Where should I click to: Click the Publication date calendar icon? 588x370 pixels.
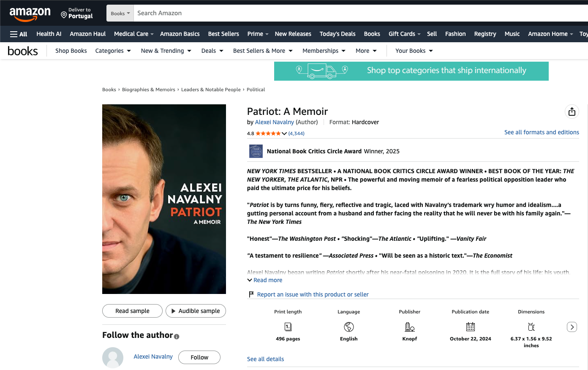pos(471,327)
